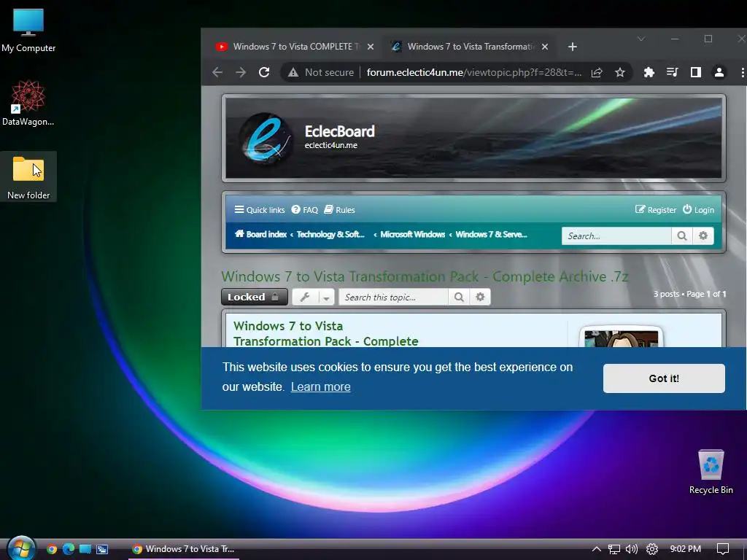Click the forum Search field
The image size is (747, 560).
coord(616,236)
